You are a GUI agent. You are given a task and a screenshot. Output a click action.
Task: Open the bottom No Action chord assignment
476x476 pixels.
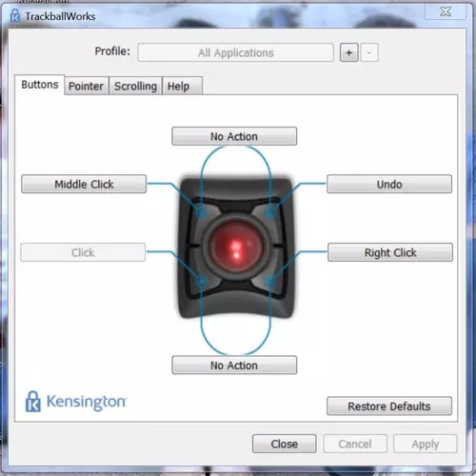234,366
